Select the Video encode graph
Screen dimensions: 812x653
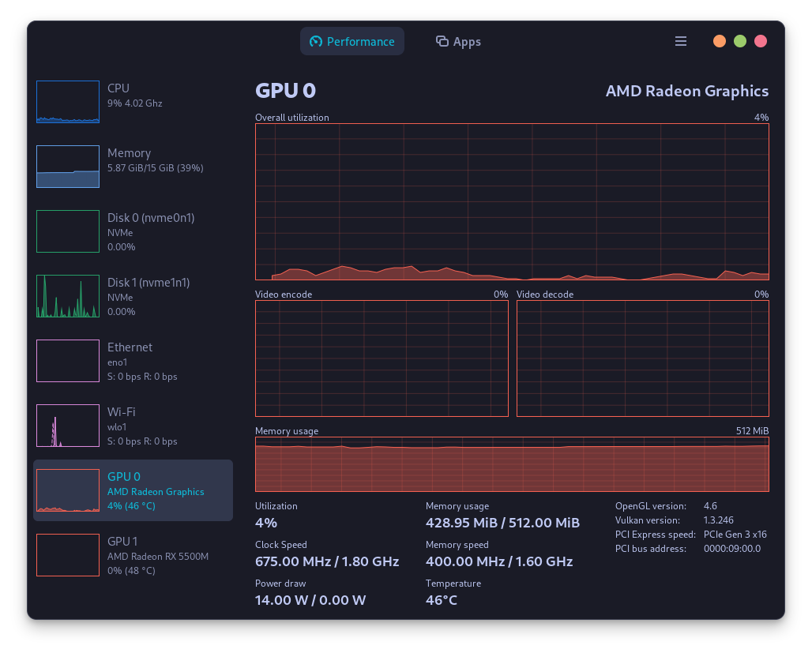point(382,358)
